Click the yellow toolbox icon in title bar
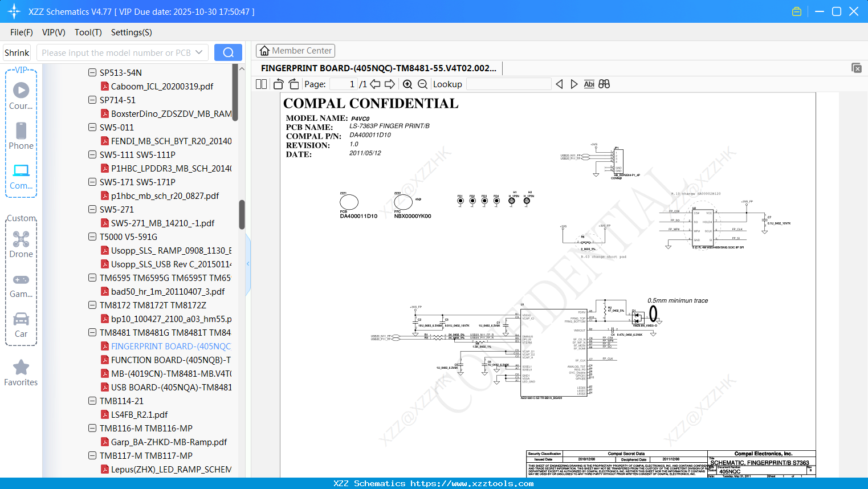 [x=797, y=11]
